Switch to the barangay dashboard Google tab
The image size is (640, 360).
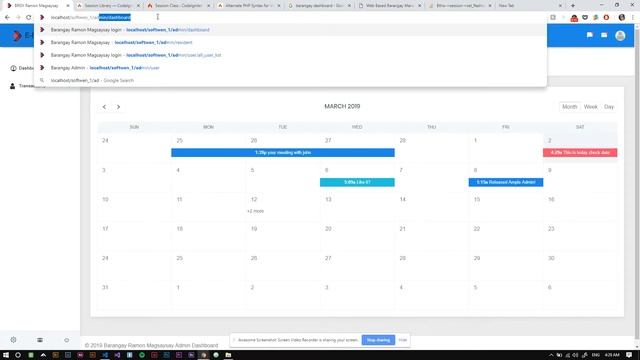point(319,6)
